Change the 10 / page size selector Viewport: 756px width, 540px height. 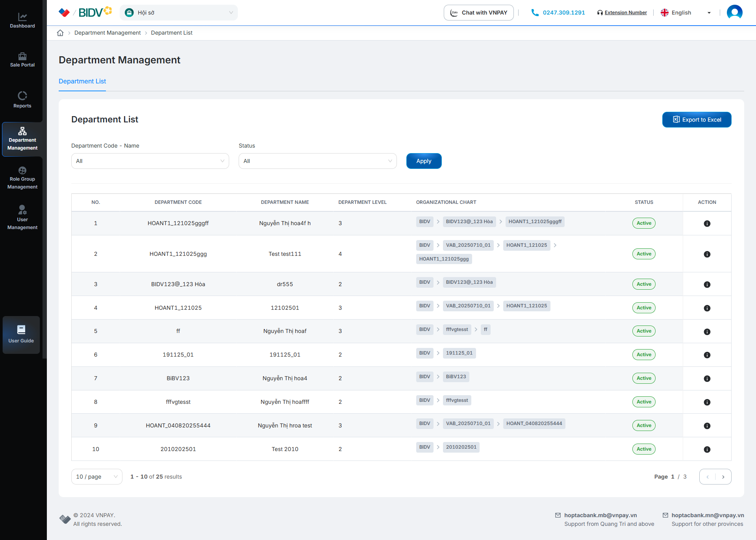tap(96, 477)
